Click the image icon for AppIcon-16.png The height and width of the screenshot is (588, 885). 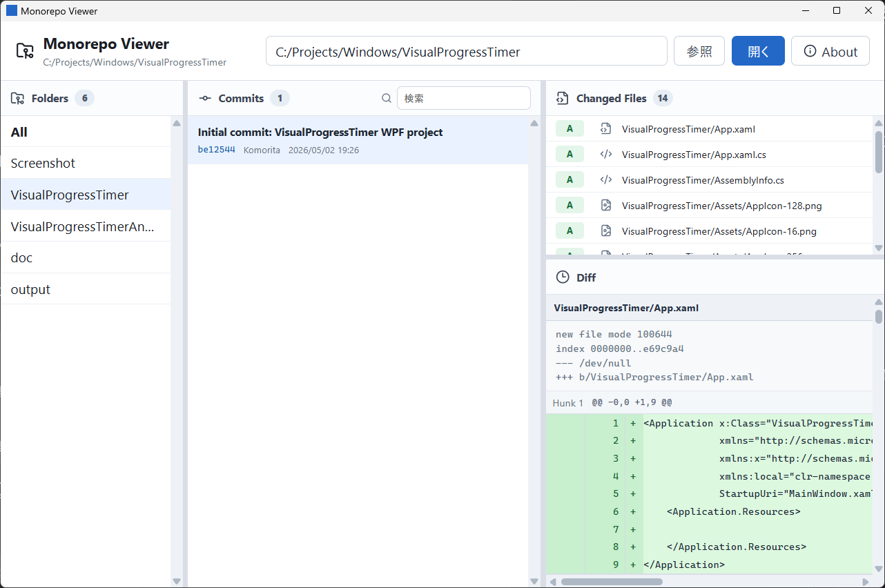pyautogui.click(x=605, y=231)
